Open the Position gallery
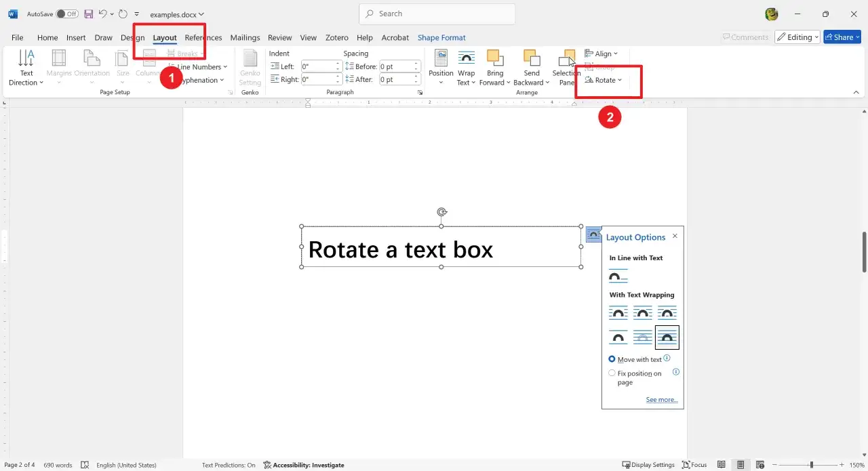 click(441, 68)
